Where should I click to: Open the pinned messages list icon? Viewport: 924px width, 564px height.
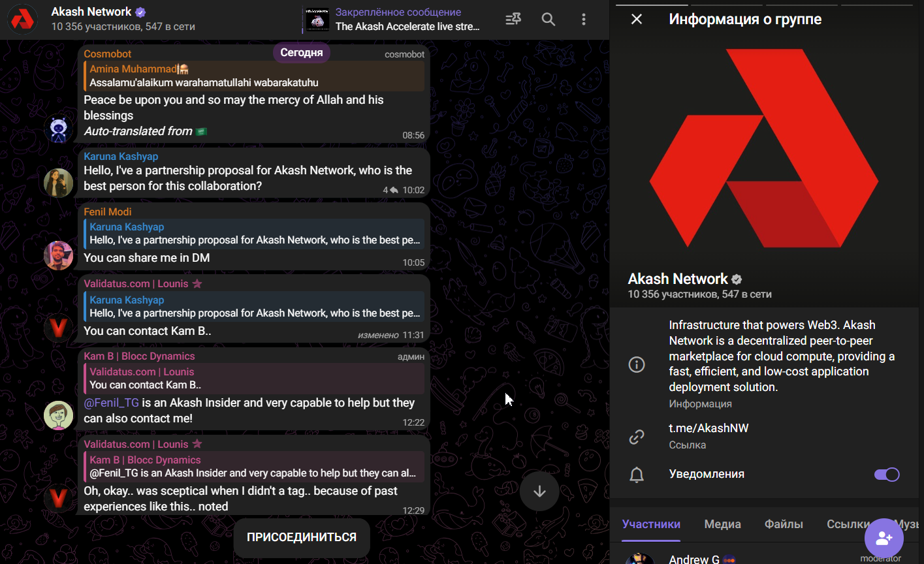click(x=513, y=20)
